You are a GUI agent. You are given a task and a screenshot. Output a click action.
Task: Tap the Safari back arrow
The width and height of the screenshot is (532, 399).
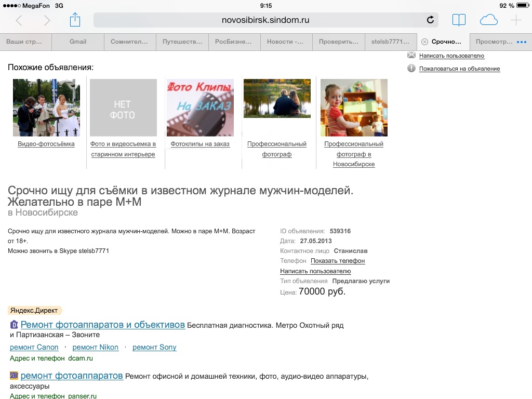[x=19, y=20]
